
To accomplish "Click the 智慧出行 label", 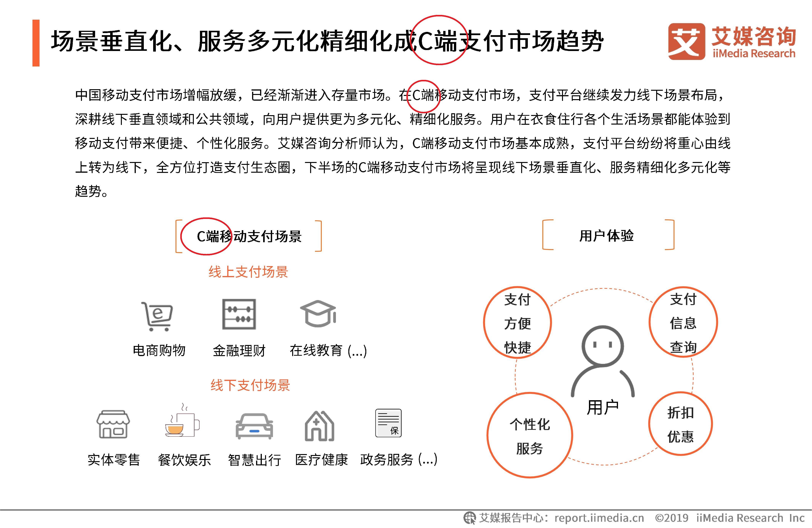I will click(x=255, y=460).
